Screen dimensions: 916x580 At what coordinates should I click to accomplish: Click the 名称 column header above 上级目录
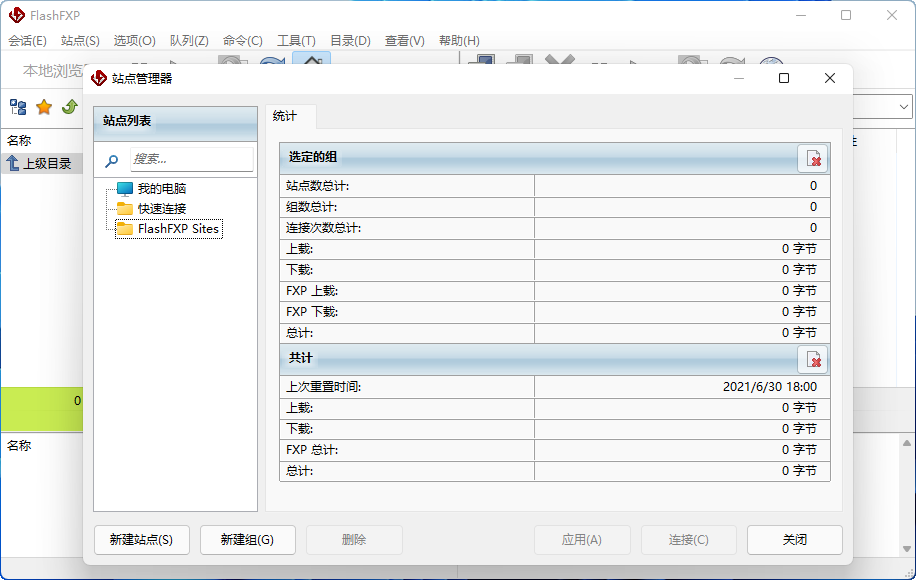pyautogui.click(x=19, y=141)
